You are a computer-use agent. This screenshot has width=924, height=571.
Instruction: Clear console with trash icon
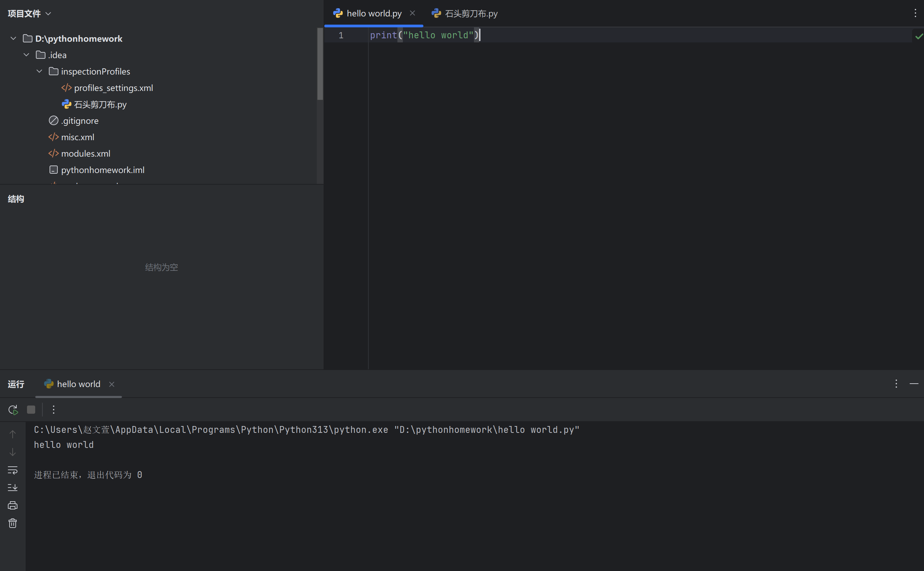coord(12,523)
